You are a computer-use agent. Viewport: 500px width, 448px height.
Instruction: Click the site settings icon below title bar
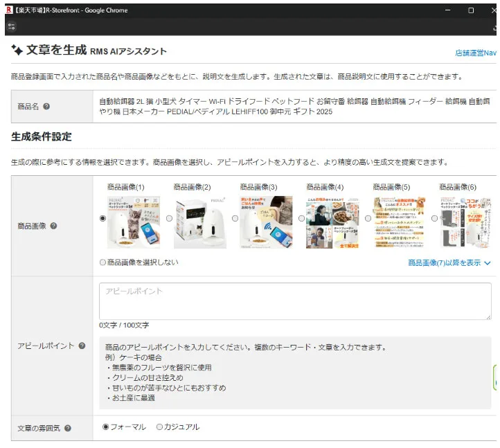[11, 26]
